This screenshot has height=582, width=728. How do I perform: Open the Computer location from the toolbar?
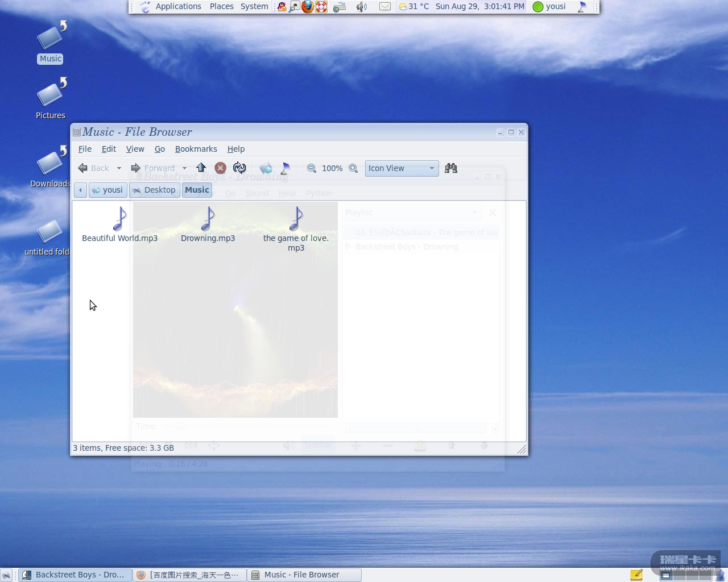286,168
